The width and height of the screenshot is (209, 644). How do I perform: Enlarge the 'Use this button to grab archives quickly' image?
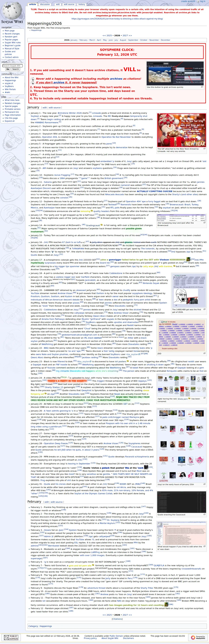pyautogui.click(x=202, y=87)
